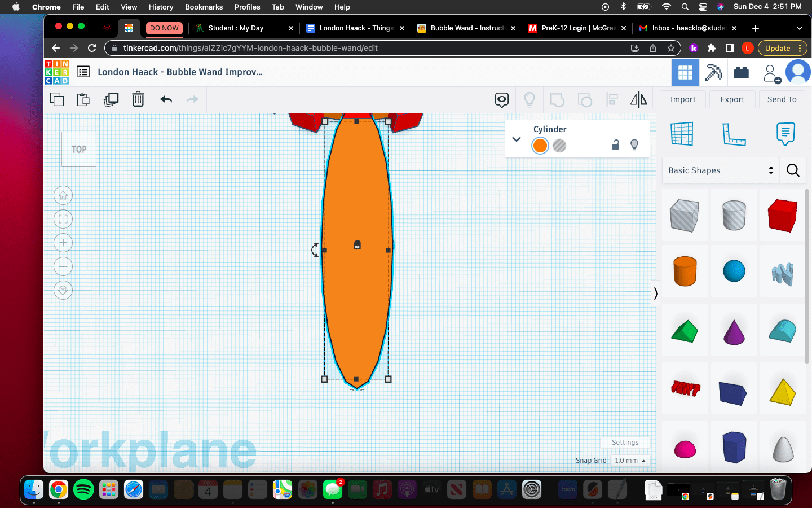This screenshot has width=812, height=508.
Task: Open the Profiles menu in menu bar
Action: point(247,7)
